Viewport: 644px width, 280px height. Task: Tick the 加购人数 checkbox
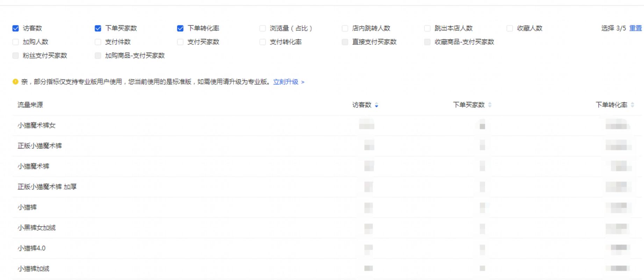click(15, 42)
